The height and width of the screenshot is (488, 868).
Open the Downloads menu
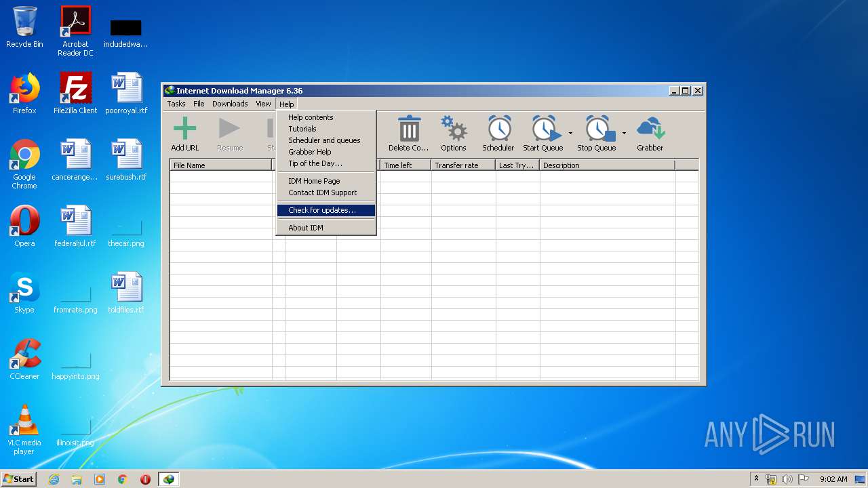[230, 104]
